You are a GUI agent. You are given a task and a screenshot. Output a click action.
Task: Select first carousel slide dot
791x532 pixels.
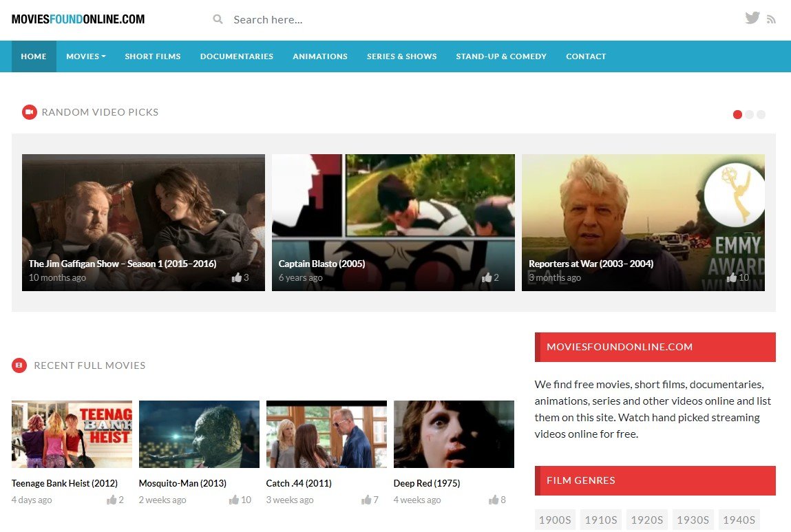pyautogui.click(x=737, y=114)
